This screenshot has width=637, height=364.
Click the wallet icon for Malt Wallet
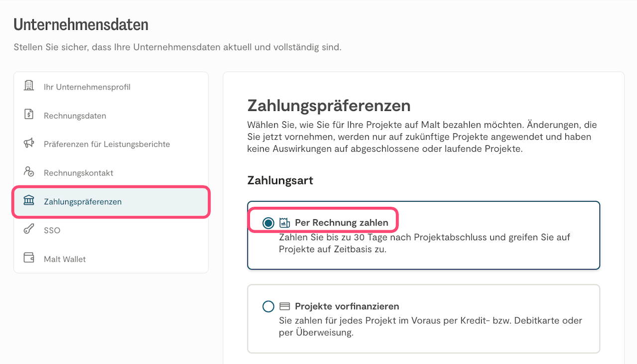coord(29,259)
